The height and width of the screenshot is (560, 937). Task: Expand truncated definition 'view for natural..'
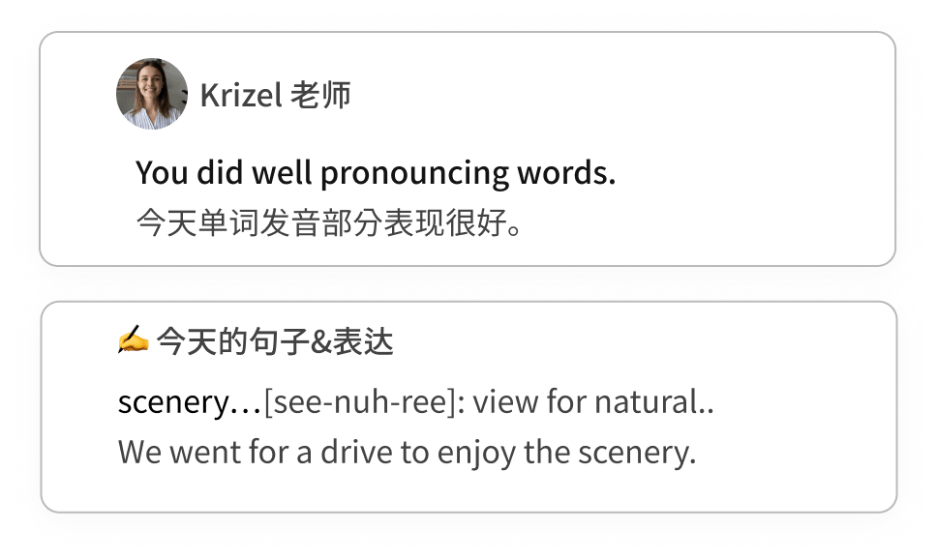pos(593,401)
